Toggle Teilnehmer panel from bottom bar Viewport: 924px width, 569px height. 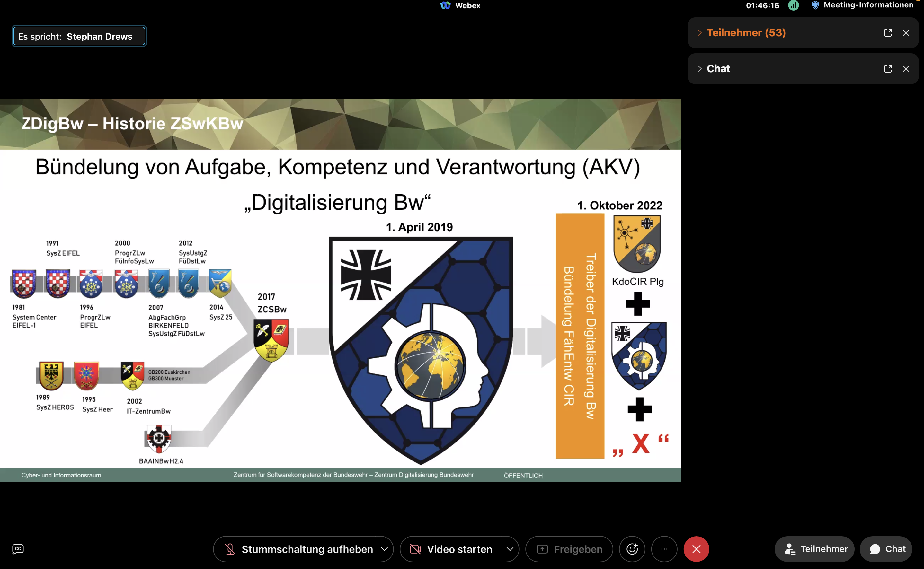815,549
